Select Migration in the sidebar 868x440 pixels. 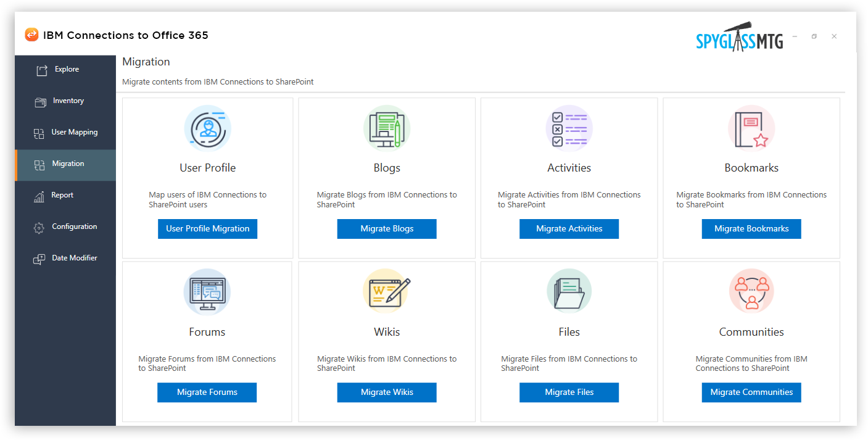65,165
